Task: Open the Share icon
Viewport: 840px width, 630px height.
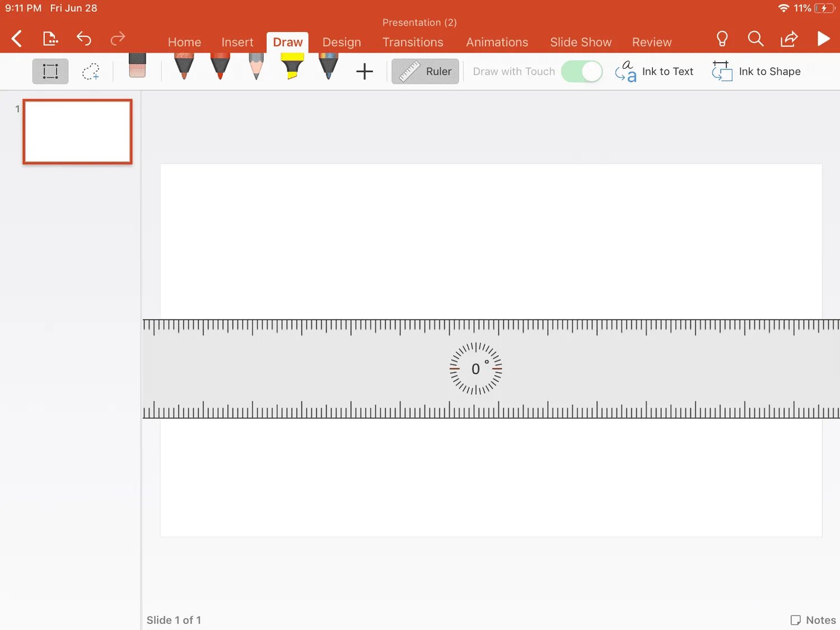Action: click(789, 39)
